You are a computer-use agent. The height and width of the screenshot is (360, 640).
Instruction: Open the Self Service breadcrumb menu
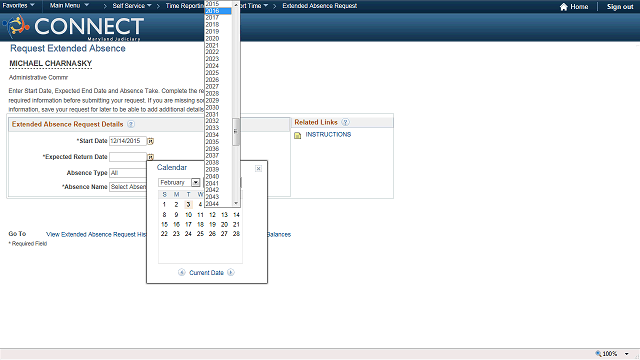point(131,6)
